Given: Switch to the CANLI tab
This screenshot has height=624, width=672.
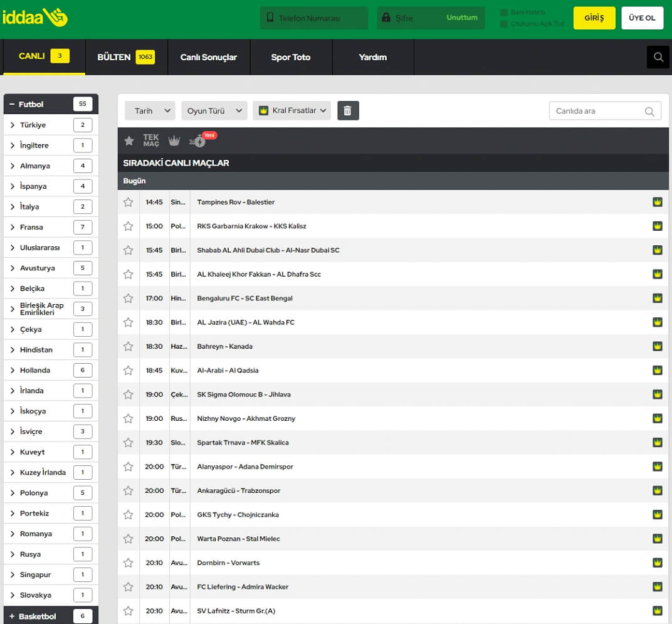Looking at the screenshot, I should pyautogui.click(x=44, y=56).
